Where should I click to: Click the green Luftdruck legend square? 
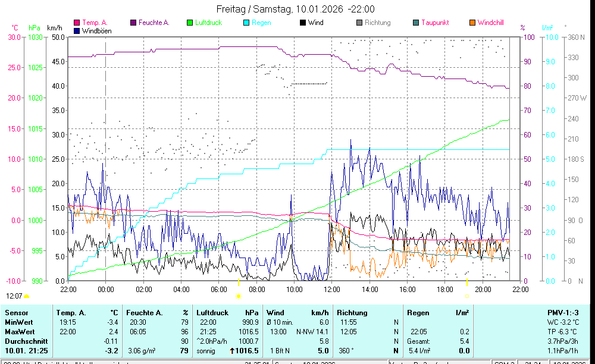(190, 23)
